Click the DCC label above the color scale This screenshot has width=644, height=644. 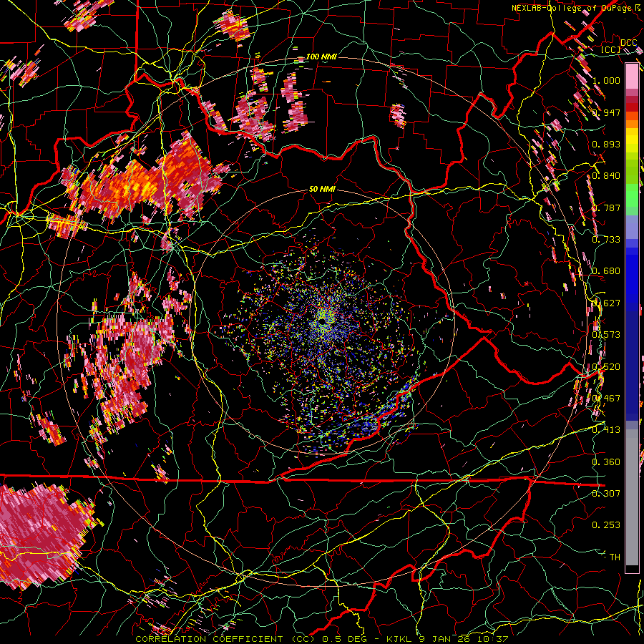(628, 43)
